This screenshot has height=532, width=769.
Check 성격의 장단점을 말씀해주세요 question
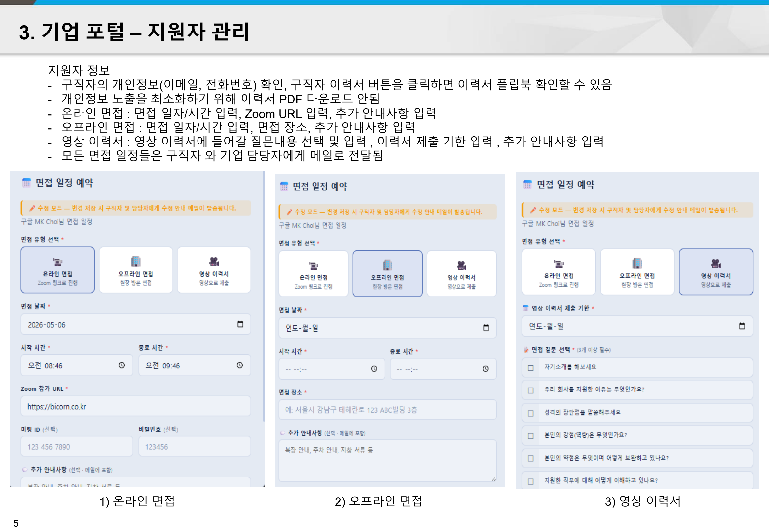click(x=530, y=413)
